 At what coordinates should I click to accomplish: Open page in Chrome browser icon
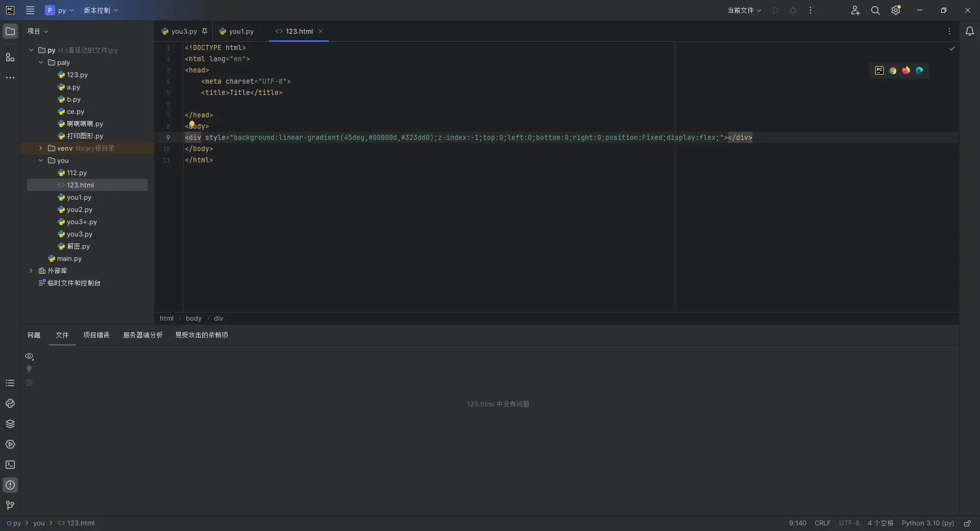coord(893,70)
